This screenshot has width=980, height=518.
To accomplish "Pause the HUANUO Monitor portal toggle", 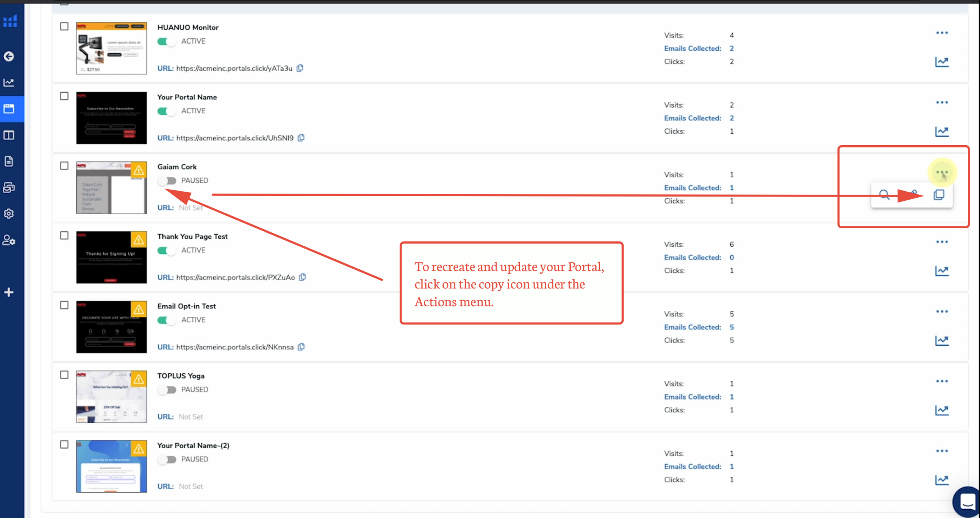I will (167, 41).
